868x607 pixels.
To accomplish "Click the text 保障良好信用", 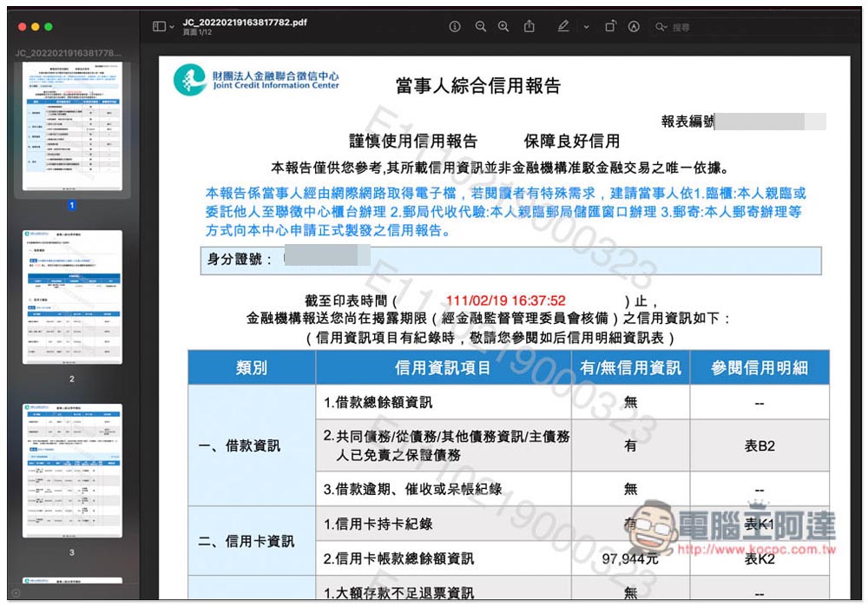I will (572, 142).
